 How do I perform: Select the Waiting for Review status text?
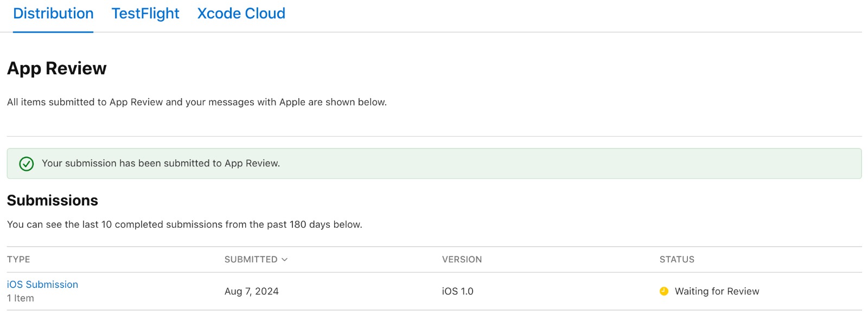pyautogui.click(x=717, y=291)
